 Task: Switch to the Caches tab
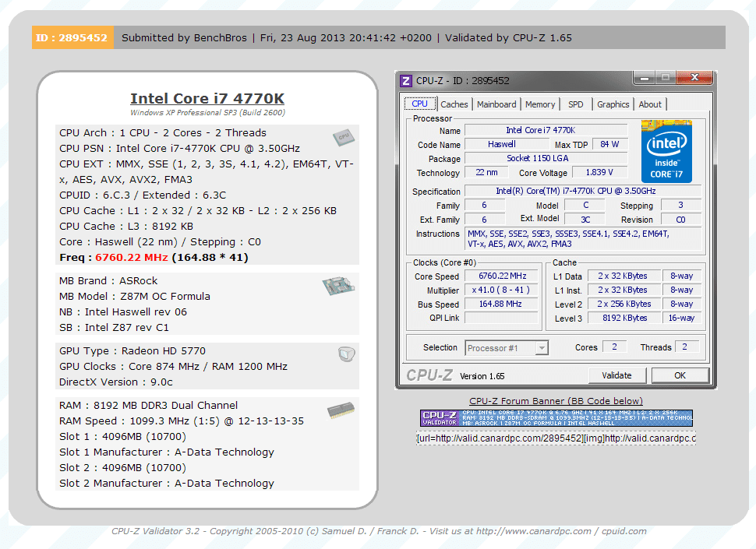454,104
